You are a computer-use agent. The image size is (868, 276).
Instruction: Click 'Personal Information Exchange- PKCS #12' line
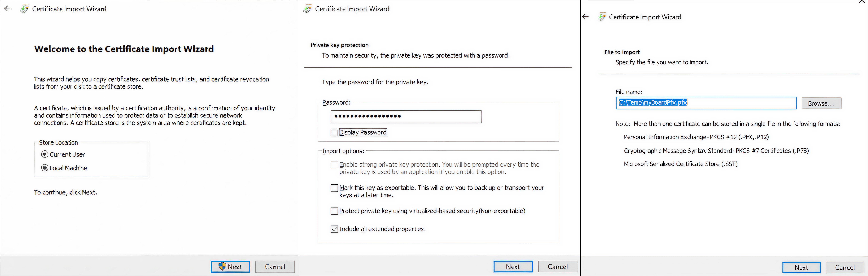point(696,137)
